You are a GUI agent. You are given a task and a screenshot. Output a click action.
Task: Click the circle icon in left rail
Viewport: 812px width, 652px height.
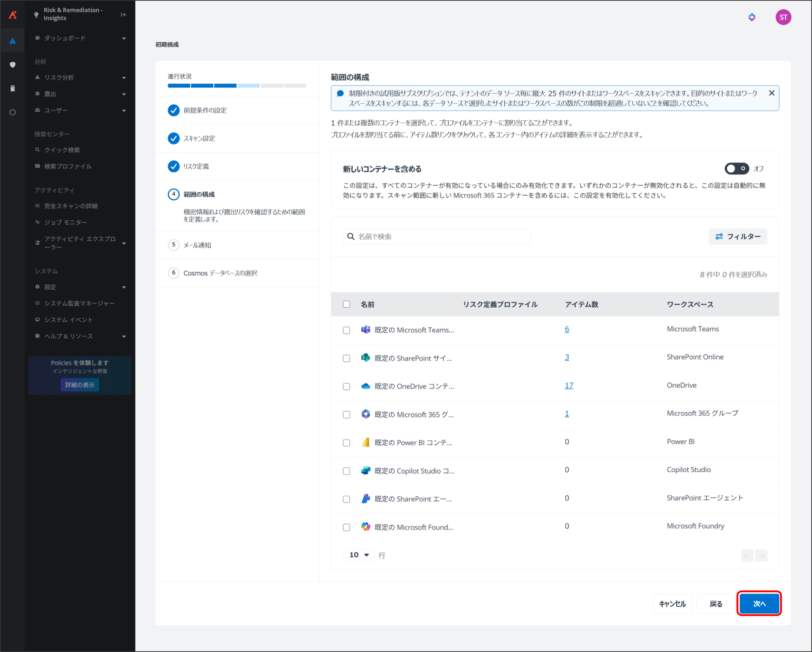(12, 112)
